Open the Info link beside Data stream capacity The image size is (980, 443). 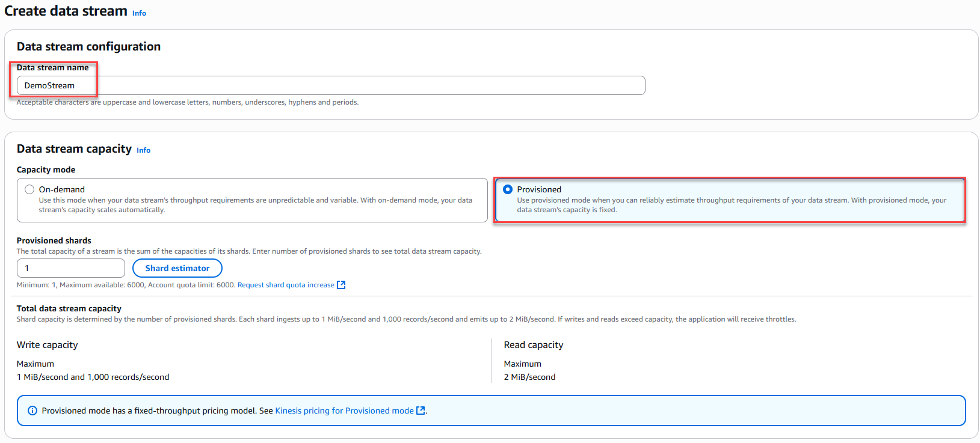pyautogui.click(x=143, y=150)
